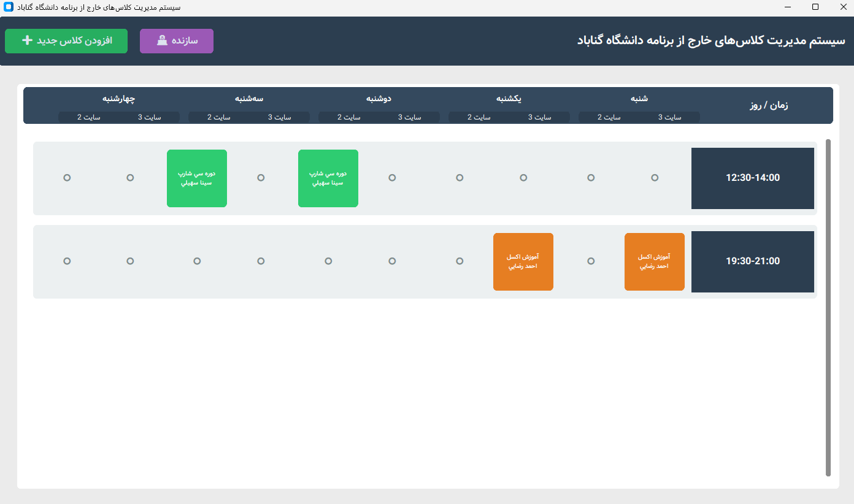854x504 pixels.
Task: Click the lock icon on سازنده button
Action: [x=162, y=40]
